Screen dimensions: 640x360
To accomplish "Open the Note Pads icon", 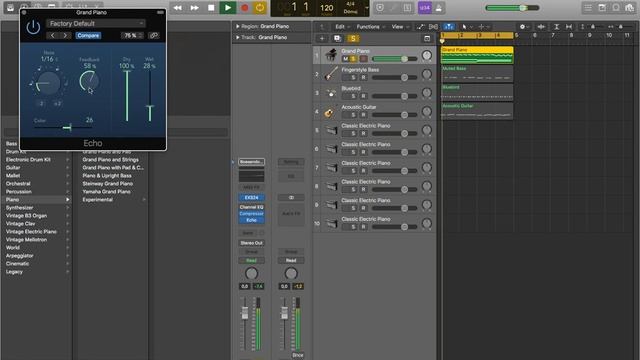I will click(x=602, y=8).
